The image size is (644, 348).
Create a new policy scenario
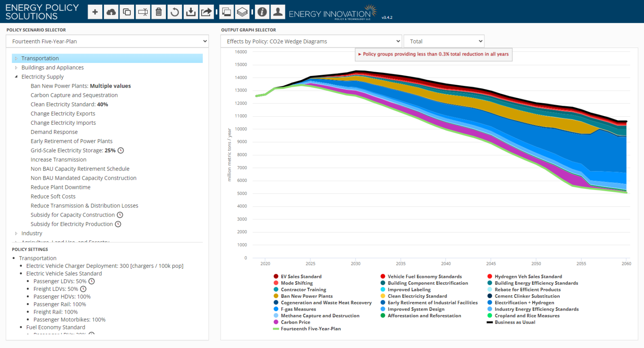pyautogui.click(x=95, y=11)
